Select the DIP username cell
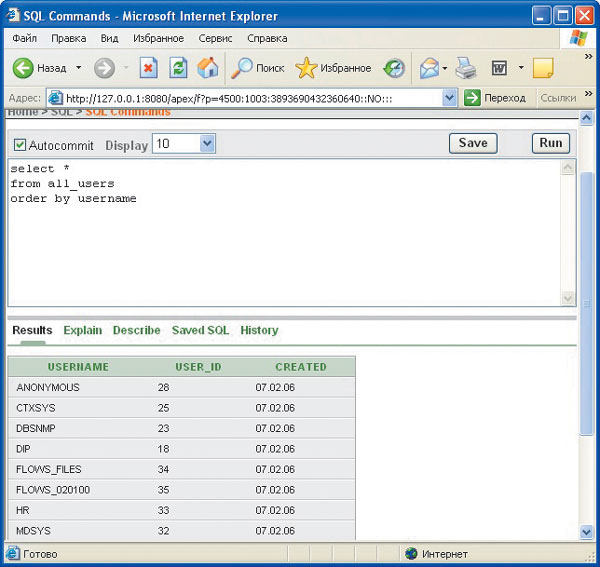This screenshot has width=600, height=567. point(23,449)
